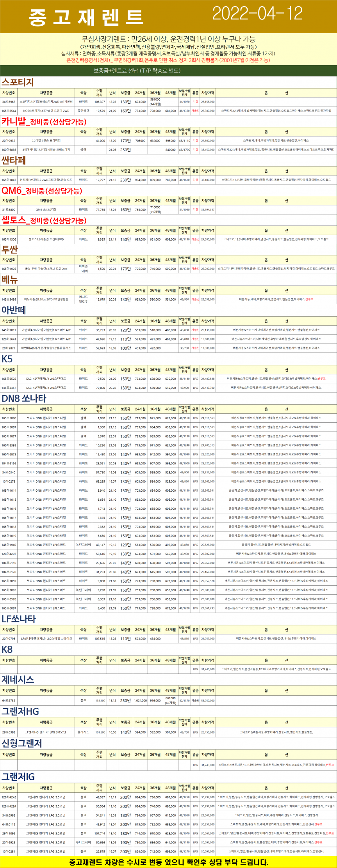The height and width of the screenshot is (868, 337).
Task: Click the 투싼 section heading
Action: pos(10,249)
